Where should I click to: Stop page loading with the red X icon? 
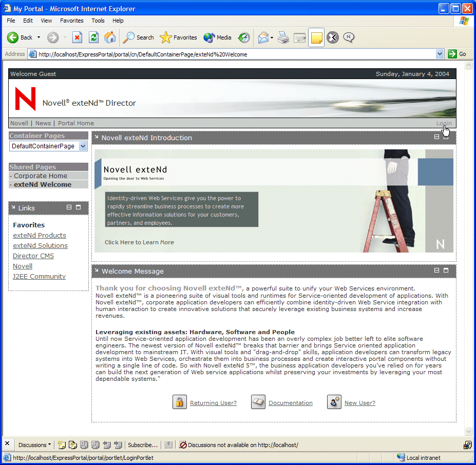pyautogui.click(x=77, y=37)
